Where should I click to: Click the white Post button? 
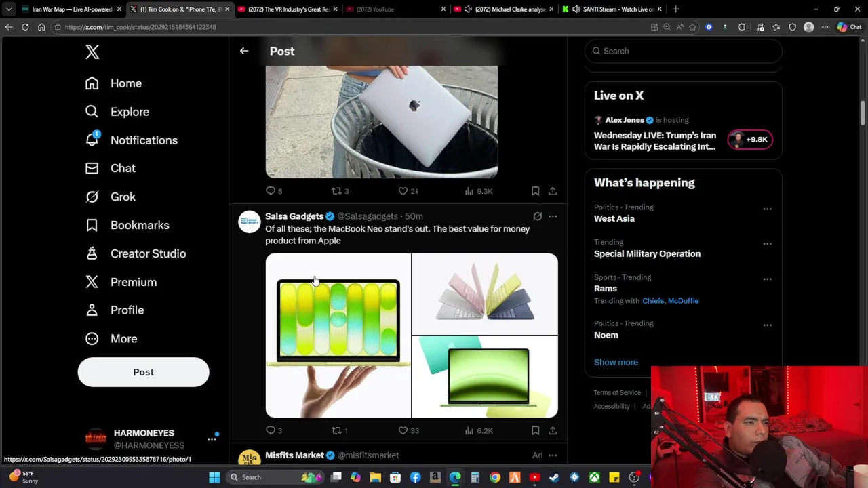pyautogui.click(x=143, y=372)
